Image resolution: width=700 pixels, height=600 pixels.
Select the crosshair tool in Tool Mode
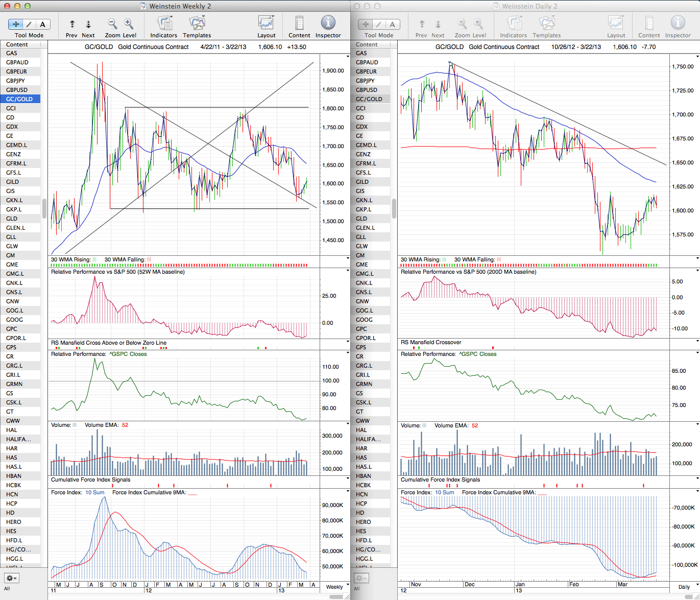(x=16, y=24)
